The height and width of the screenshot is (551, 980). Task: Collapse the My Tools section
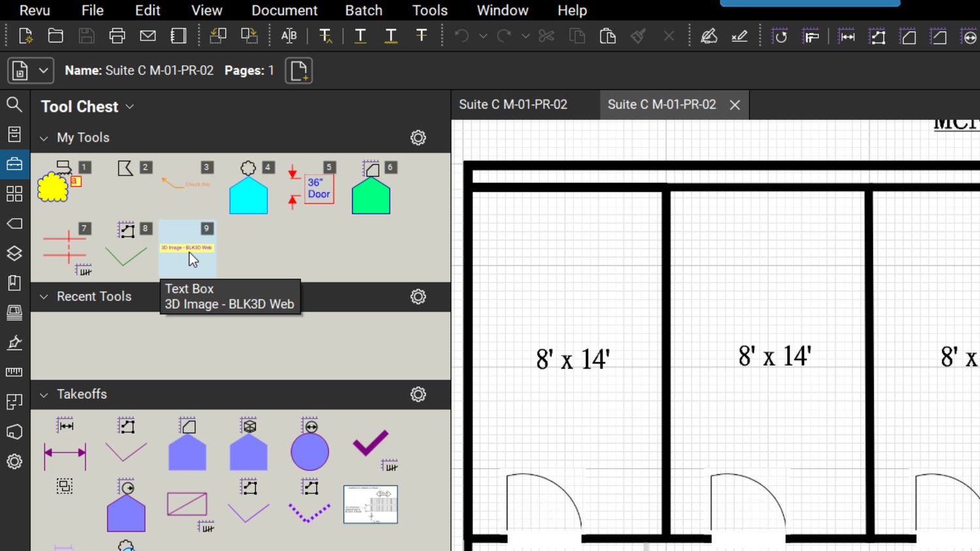coord(44,138)
